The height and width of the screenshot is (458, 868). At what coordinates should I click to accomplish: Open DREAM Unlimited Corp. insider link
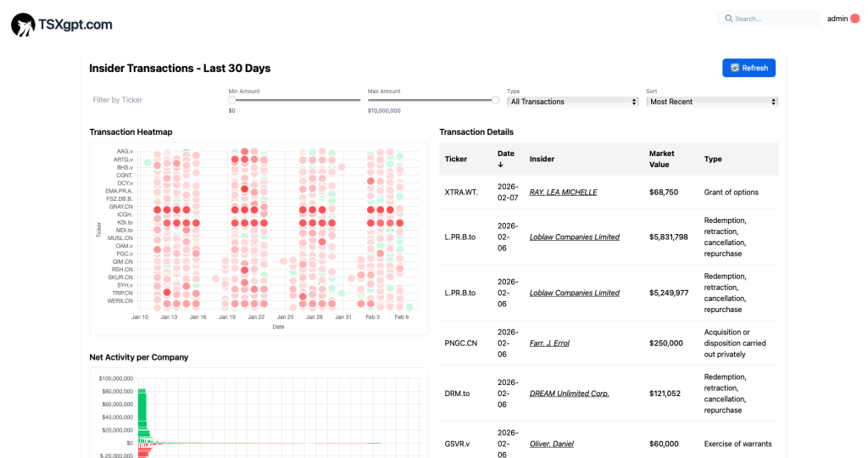tap(569, 394)
